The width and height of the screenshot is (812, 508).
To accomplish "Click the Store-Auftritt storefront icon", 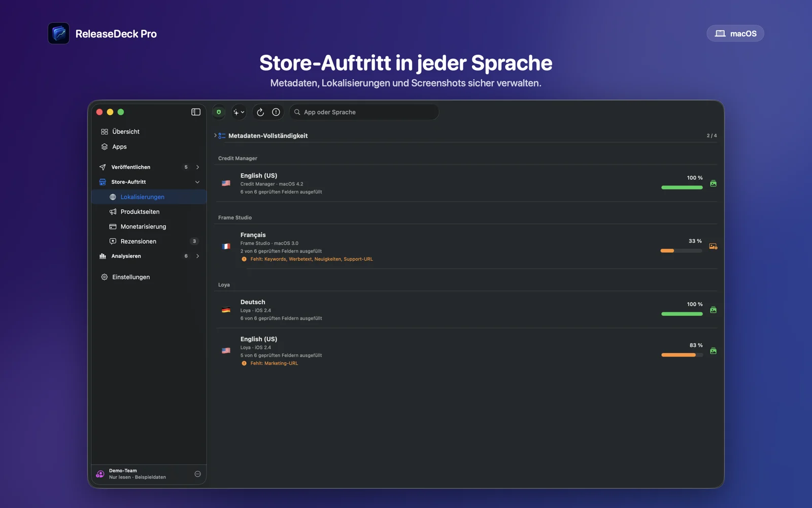I will pyautogui.click(x=103, y=182).
